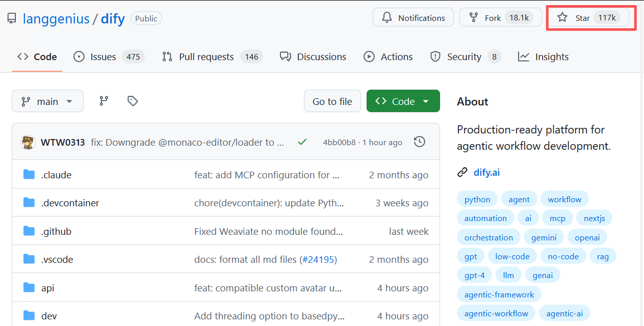Expand the main branch dropdown

[47, 101]
